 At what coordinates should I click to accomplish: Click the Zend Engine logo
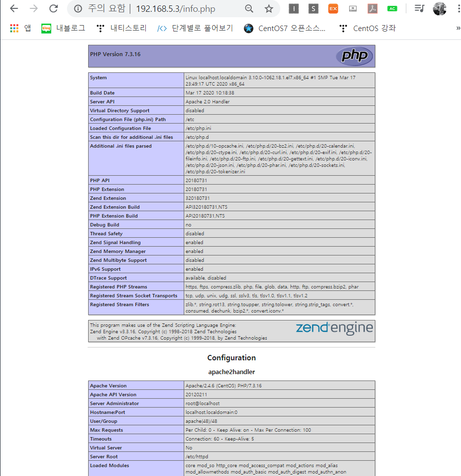point(334,328)
